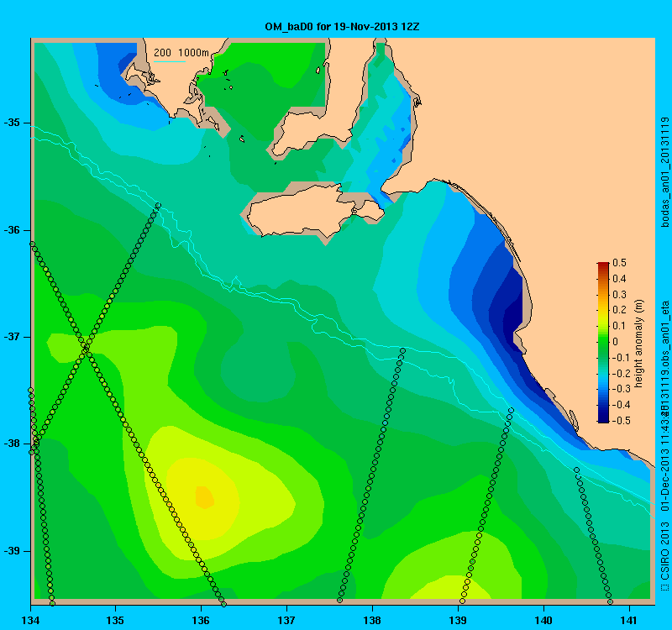Click the top end of the altimeter track near 140.4E
The width and height of the screenshot is (672, 630).
click(576, 470)
